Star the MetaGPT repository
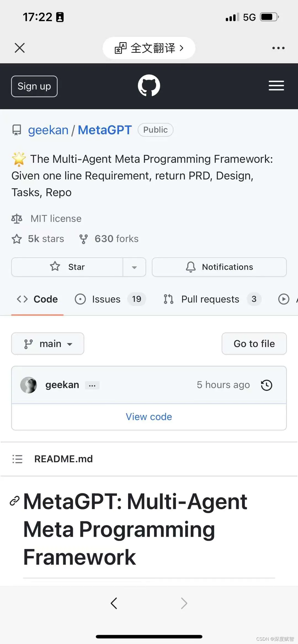 (x=67, y=267)
